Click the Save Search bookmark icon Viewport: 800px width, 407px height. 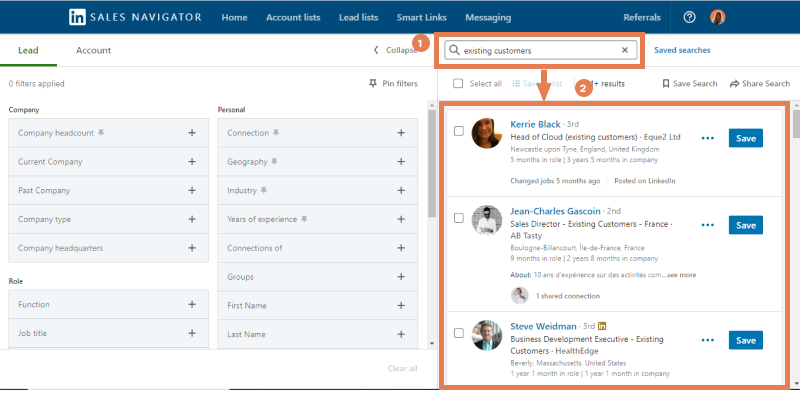667,84
